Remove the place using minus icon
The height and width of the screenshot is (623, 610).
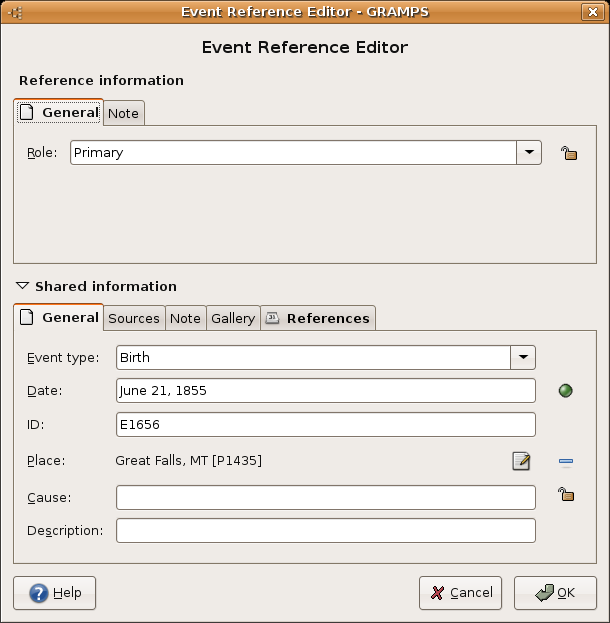[x=566, y=461]
